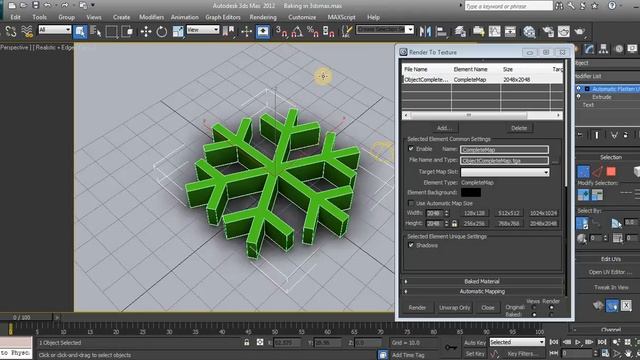This screenshot has width=640, height=360.
Task: Select the Select Object tool
Action: pyautogui.click(x=80, y=31)
